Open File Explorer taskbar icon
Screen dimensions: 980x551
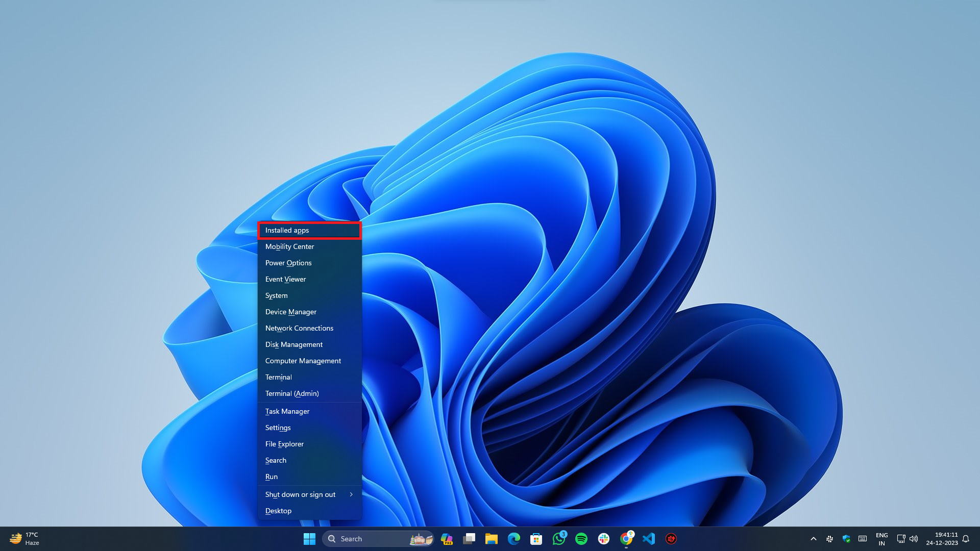492,539
